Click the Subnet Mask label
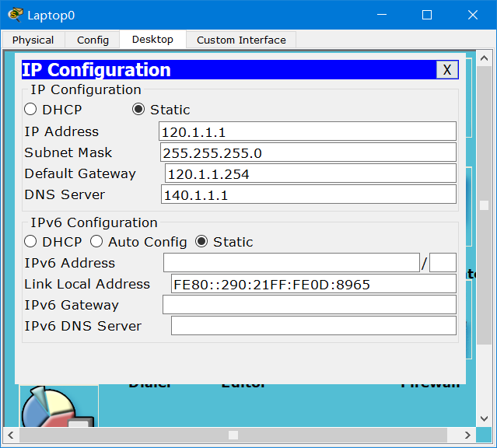 click(x=68, y=152)
